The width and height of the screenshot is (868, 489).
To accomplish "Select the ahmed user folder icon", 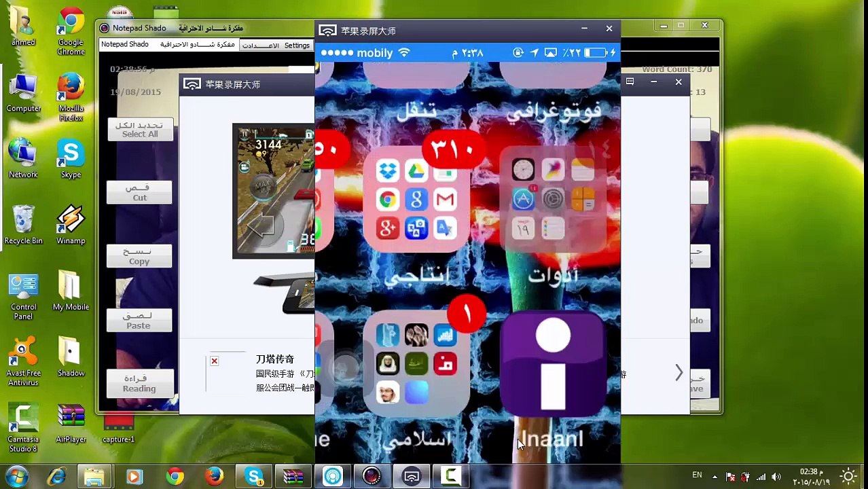I will point(23,27).
